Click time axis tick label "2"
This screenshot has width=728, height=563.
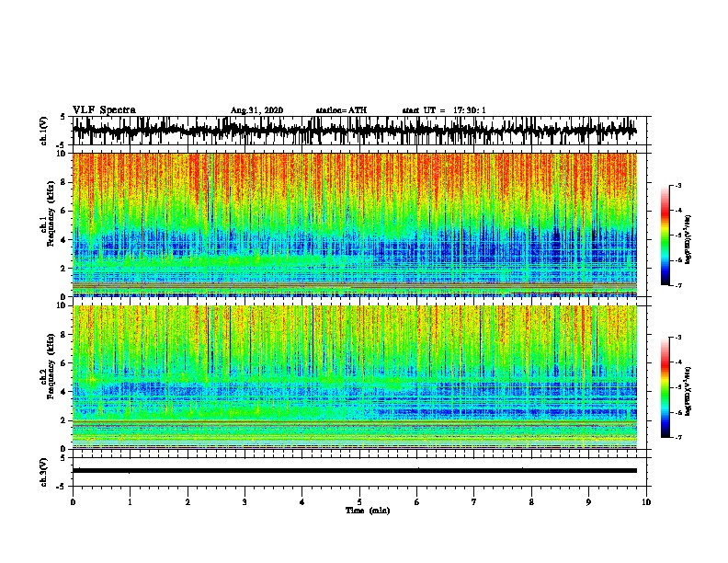pyautogui.click(x=188, y=502)
